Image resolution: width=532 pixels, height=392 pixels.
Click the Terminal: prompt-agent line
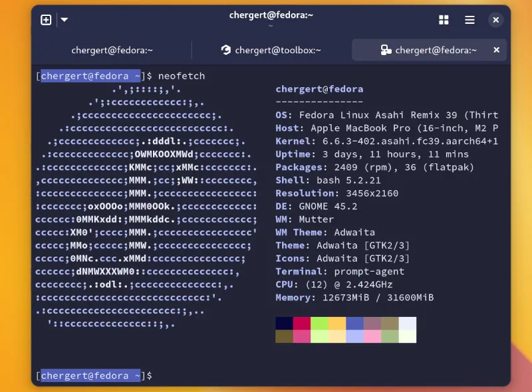point(340,271)
